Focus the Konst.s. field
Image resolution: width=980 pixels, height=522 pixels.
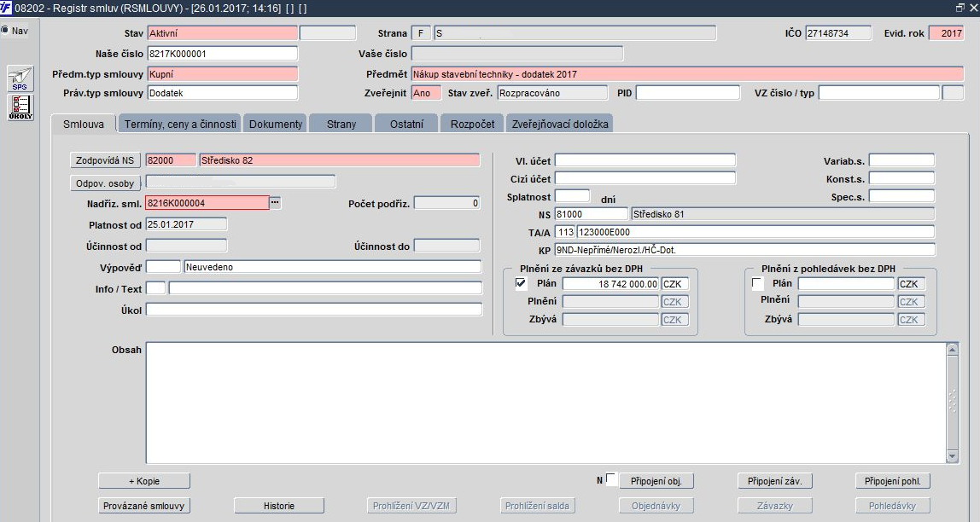901,178
